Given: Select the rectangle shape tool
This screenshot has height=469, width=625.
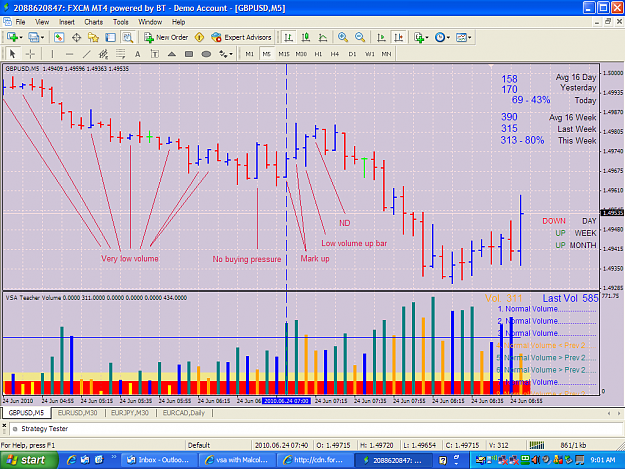Looking at the screenshot, I should click(x=189, y=54).
